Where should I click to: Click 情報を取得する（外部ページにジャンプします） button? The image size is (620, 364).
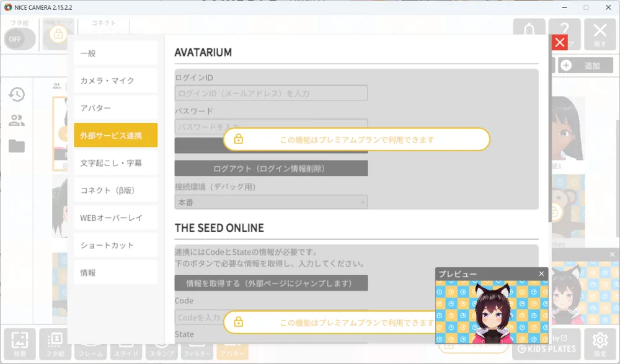[x=272, y=283]
